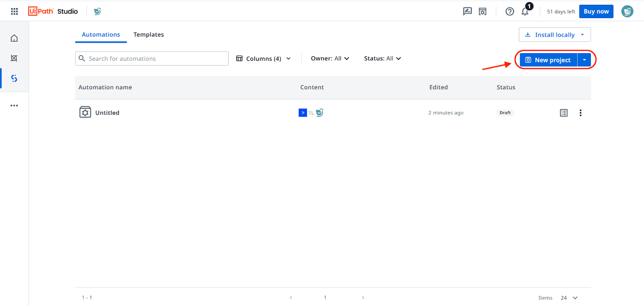This screenshot has height=306, width=644.
Task: Go to Home in the left sidebar
Action: click(x=14, y=38)
